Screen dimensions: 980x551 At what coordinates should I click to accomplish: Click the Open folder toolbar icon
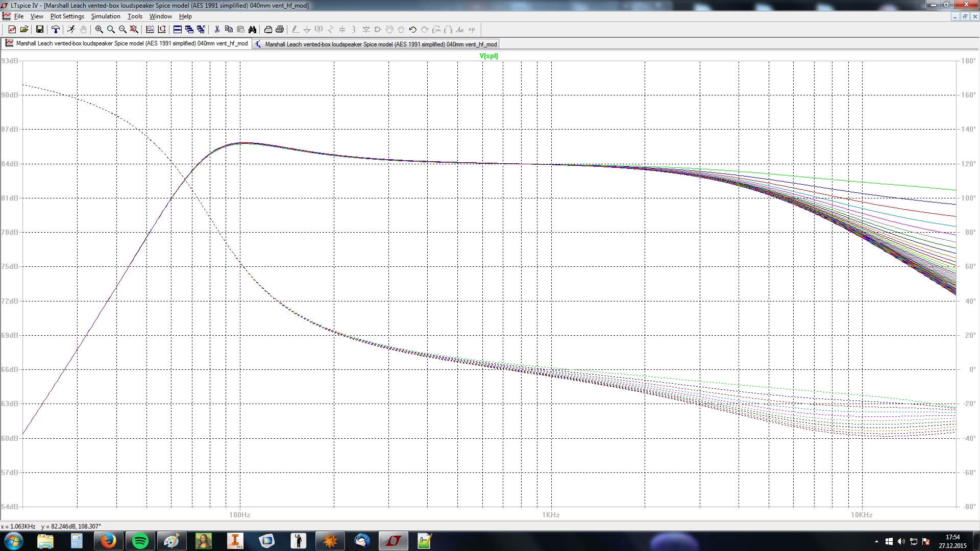(x=24, y=30)
